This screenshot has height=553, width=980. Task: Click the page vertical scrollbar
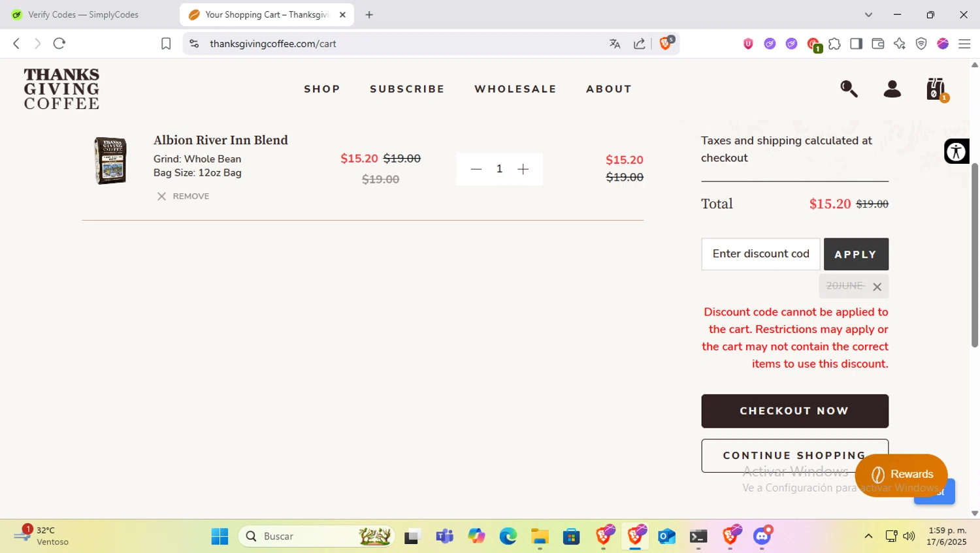975,255
